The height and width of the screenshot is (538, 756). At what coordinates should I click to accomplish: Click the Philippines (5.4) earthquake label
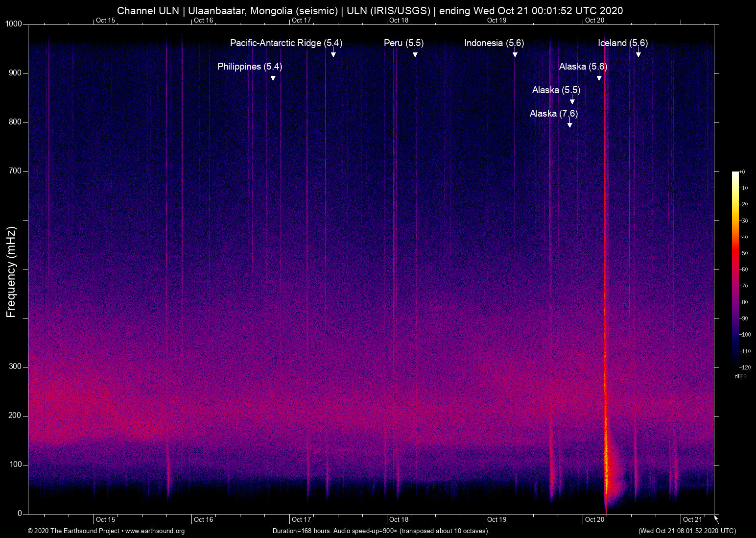coord(250,67)
